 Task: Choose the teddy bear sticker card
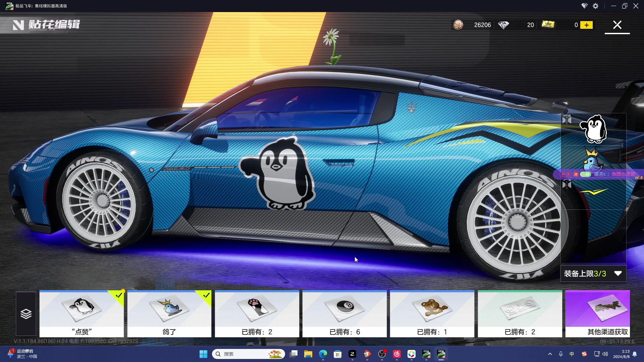[x=432, y=314]
